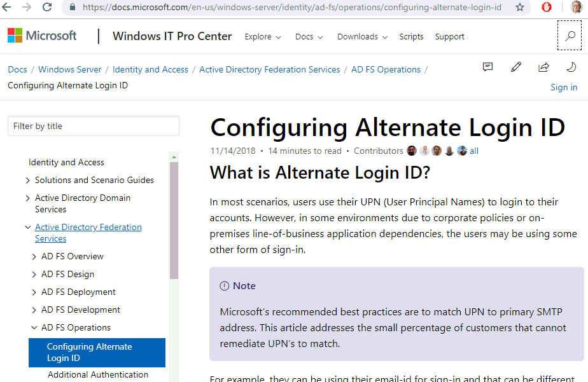Click the 11/14/2018 date text
Viewport: 588px width, 382px height.
click(x=233, y=151)
